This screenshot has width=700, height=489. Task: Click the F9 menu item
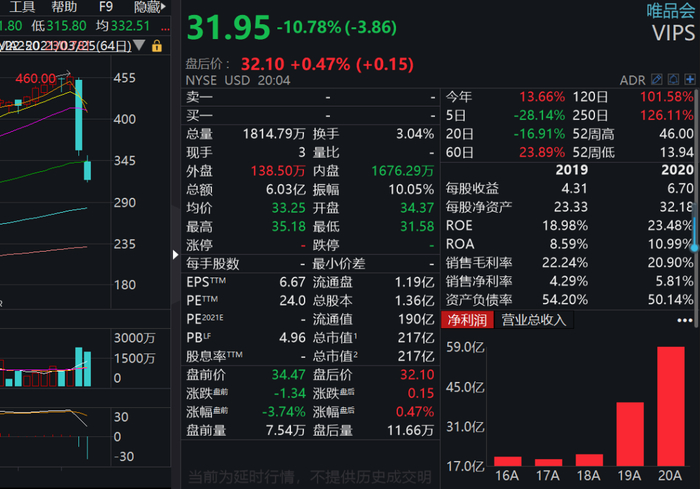click(106, 7)
